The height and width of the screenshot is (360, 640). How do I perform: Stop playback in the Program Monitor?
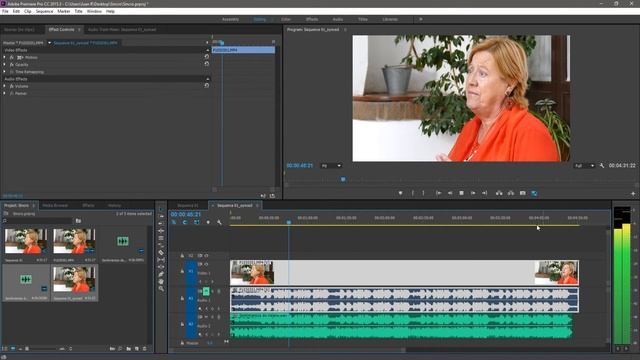(x=461, y=193)
